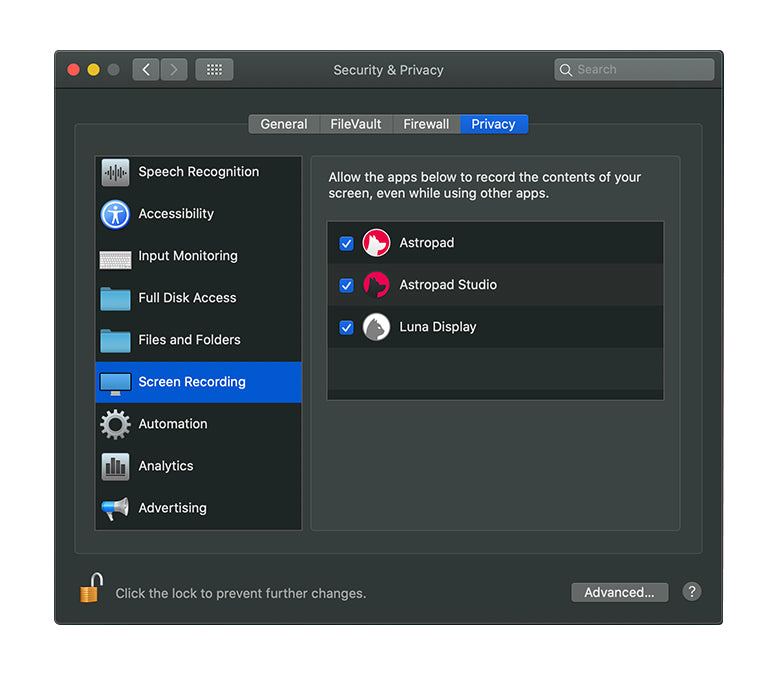This screenshot has width=773, height=685.
Task: Click the Luna Display app icon
Action: click(376, 327)
